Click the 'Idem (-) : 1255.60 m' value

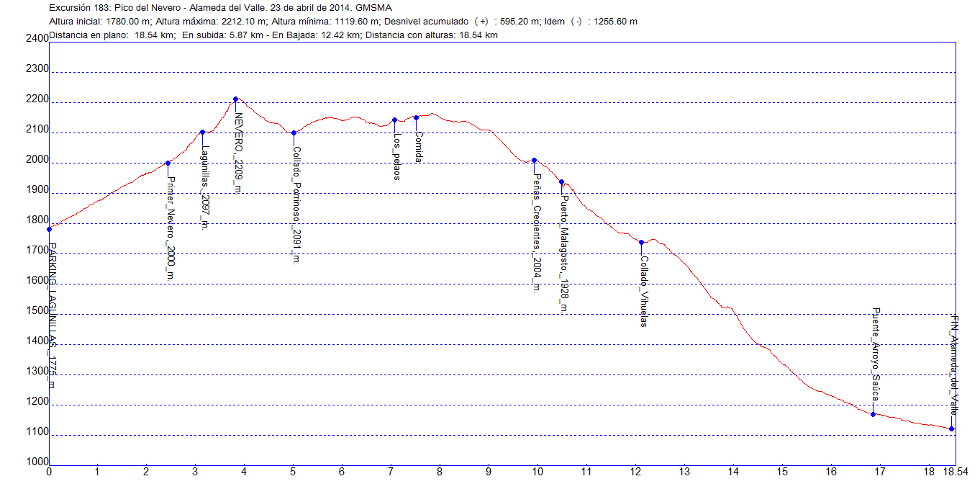click(591, 22)
